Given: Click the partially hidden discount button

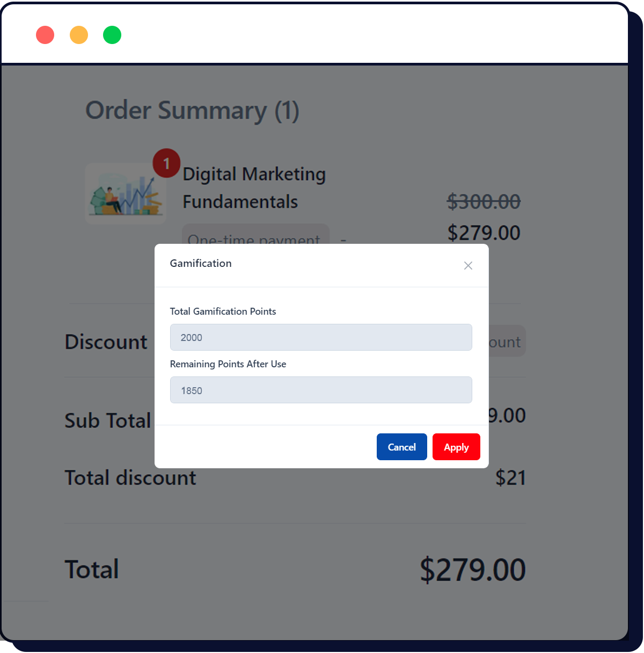Looking at the screenshot, I should pos(507,342).
